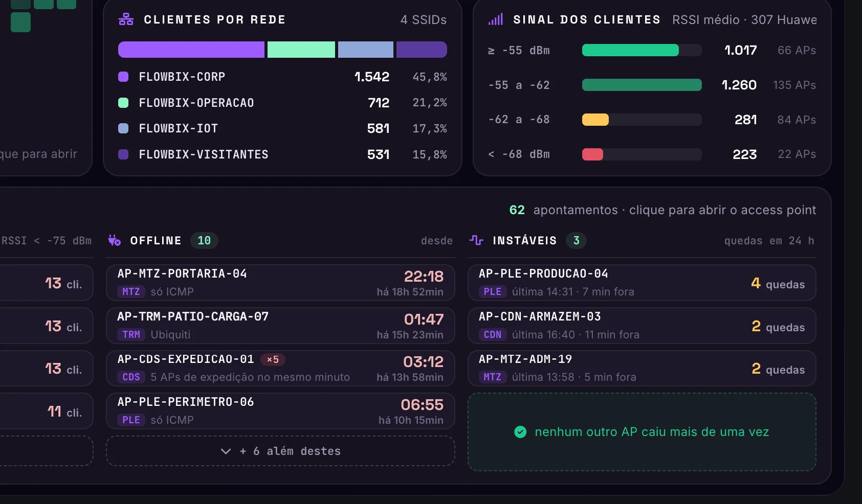The height and width of the screenshot is (504, 862).
Task: Click the pulse icon beside the INSTÁVEIS heading
Action: [476, 240]
